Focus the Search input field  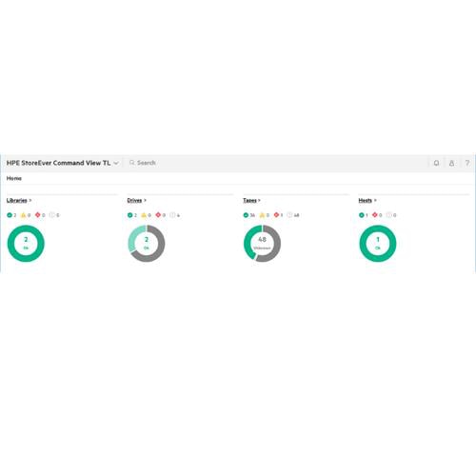coord(276,163)
